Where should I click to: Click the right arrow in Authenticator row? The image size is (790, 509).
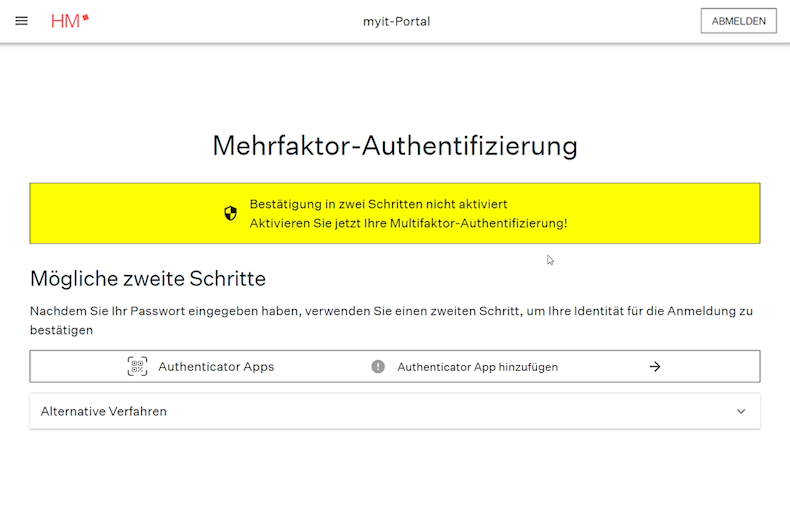[x=655, y=366]
